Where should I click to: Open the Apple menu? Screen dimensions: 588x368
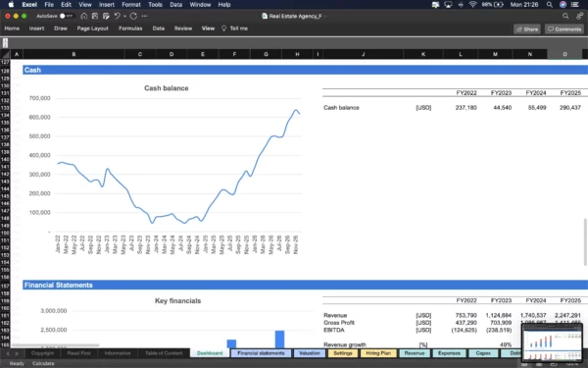[x=11, y=5]
